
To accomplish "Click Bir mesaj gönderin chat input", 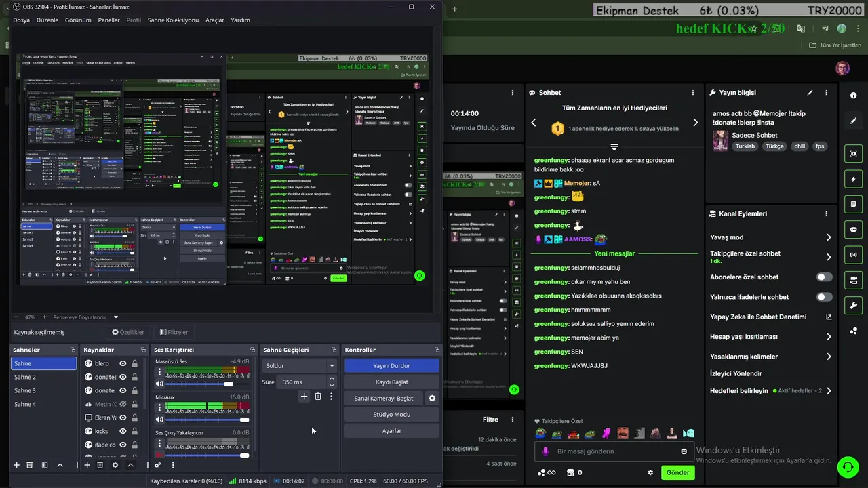I will [x=614, y=451].
